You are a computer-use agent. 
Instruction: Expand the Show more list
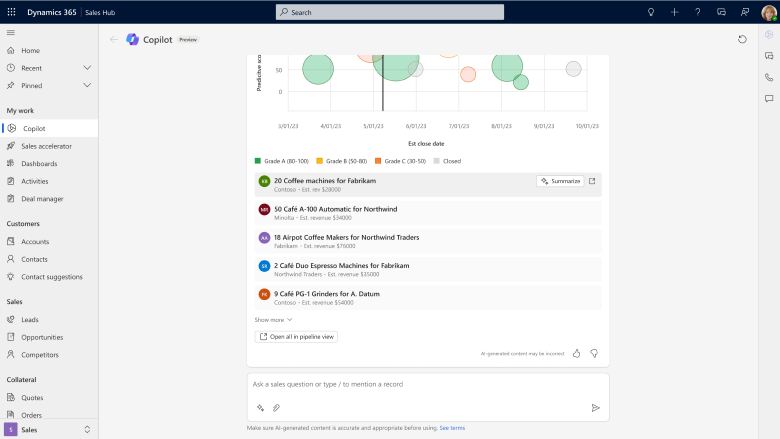click(273, 320)
